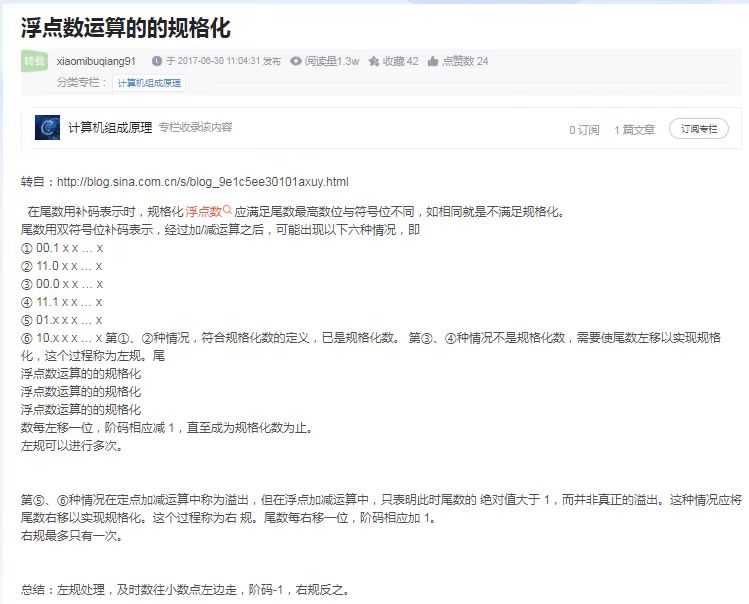Click the search icon after 浮点数
Screen dimensions: 749x604
[227, 211]
